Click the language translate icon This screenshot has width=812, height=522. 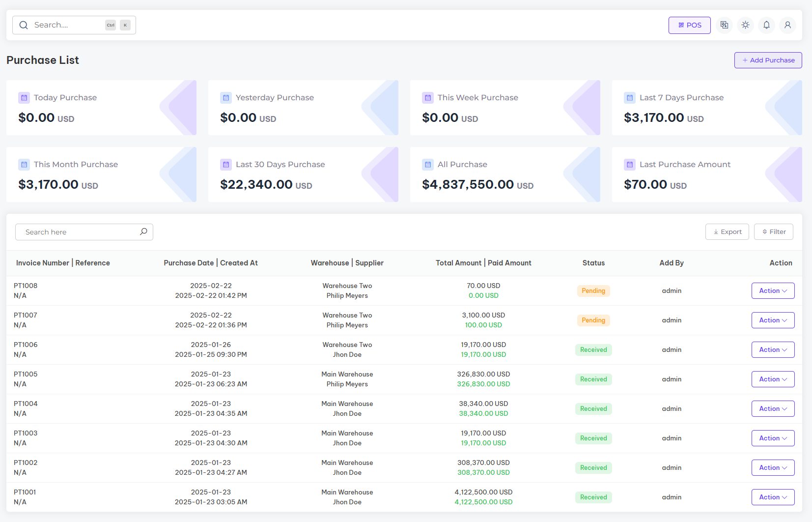(x=724, y=25)
